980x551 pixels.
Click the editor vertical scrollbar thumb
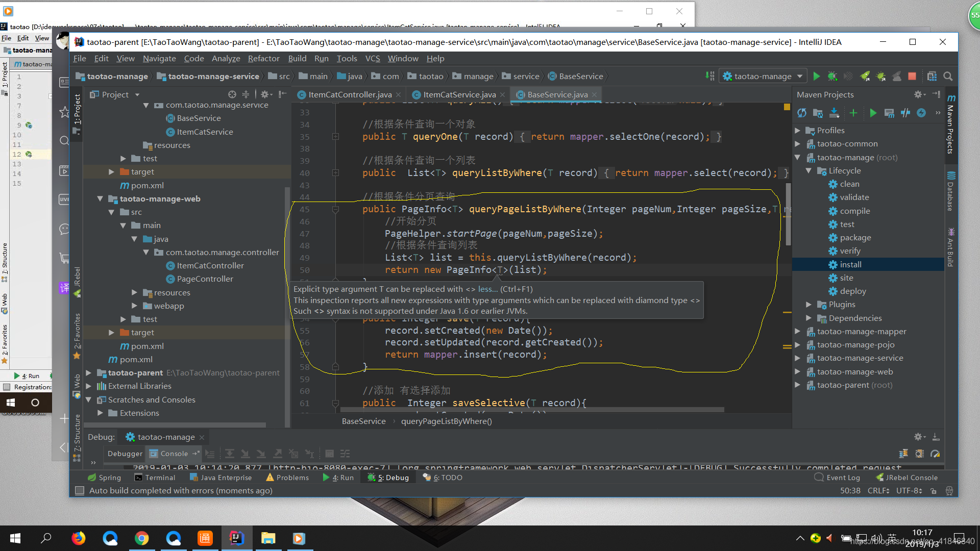click(x=789, y=214)
